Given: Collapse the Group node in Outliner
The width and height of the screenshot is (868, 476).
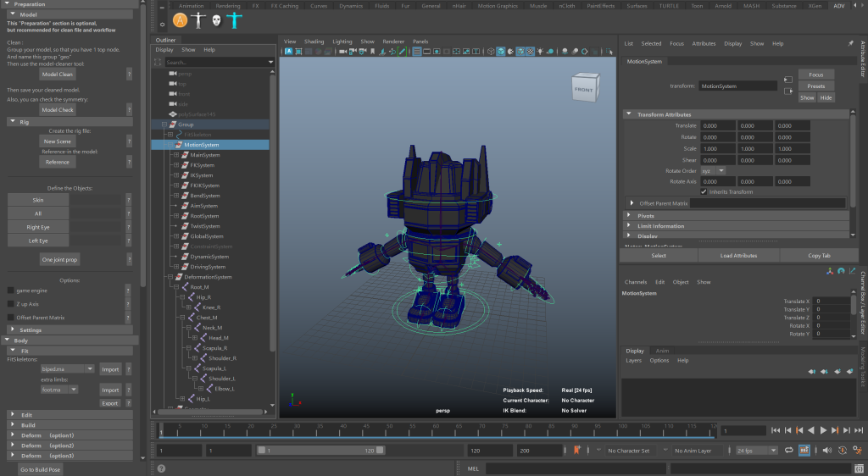Looking at the screenshot, I should click(x=164, y=125).
